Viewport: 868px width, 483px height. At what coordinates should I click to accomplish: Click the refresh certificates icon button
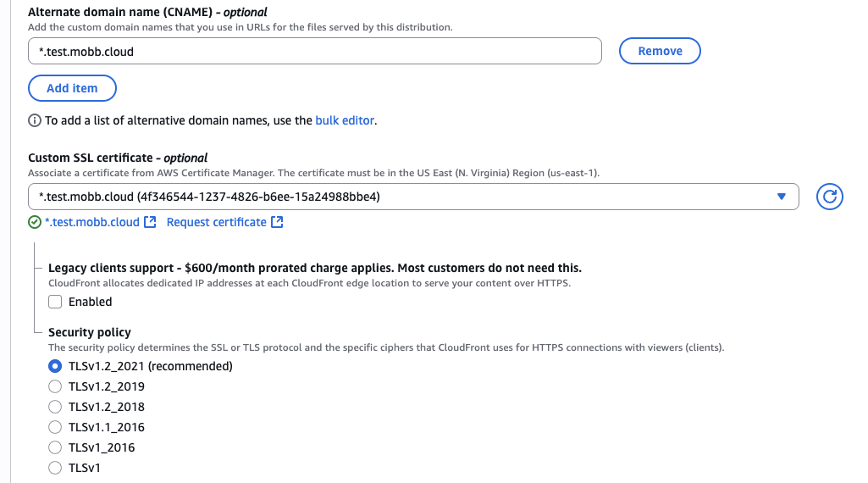point(831,197)
